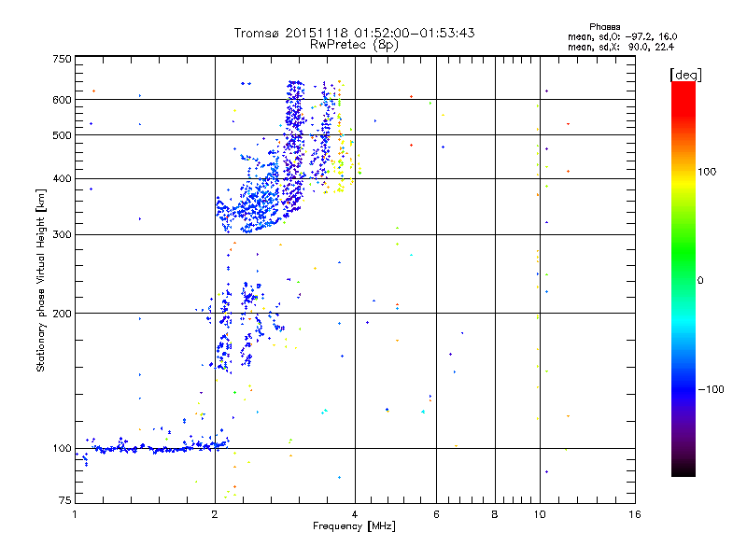Click x-axis tick label '10'
This screenshot has width=747, height=560.
tap(540, 514)
